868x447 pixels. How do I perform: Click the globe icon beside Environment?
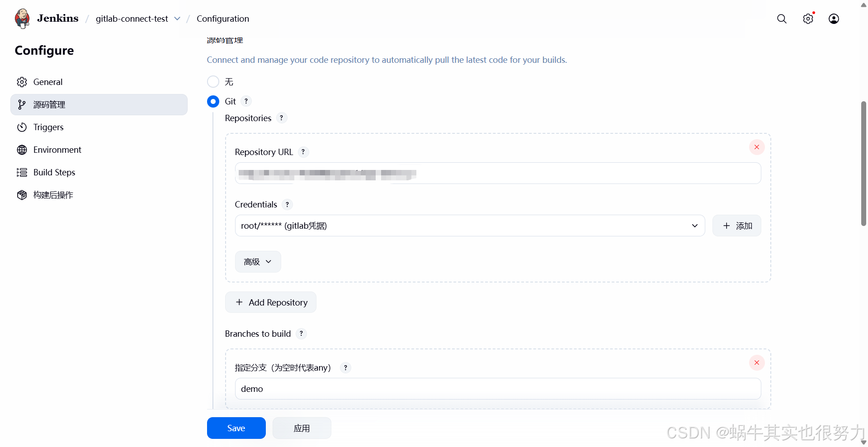coord(22,150)
